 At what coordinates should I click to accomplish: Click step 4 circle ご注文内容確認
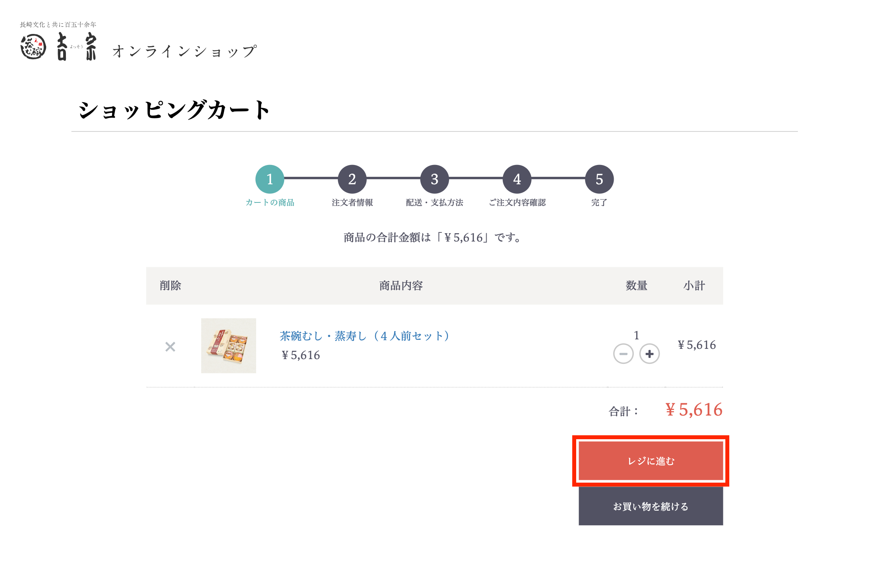517,179
